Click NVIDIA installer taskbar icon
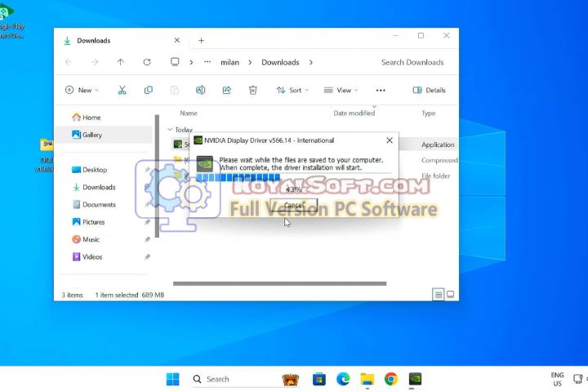 415,379
